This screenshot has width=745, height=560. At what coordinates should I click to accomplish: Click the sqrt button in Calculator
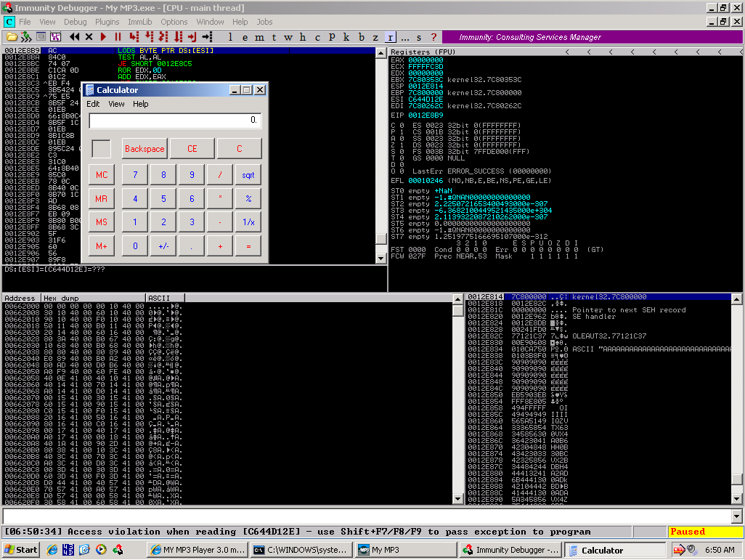coord(248,175)
